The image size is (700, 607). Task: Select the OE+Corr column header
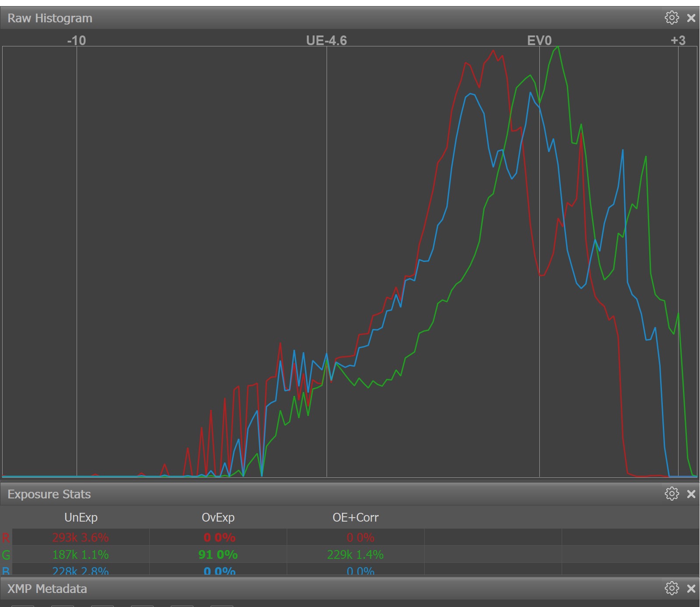point(355,518)
